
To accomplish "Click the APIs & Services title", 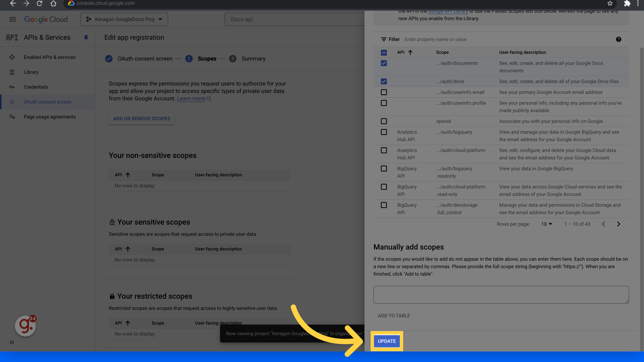I will tap(47, 38).
